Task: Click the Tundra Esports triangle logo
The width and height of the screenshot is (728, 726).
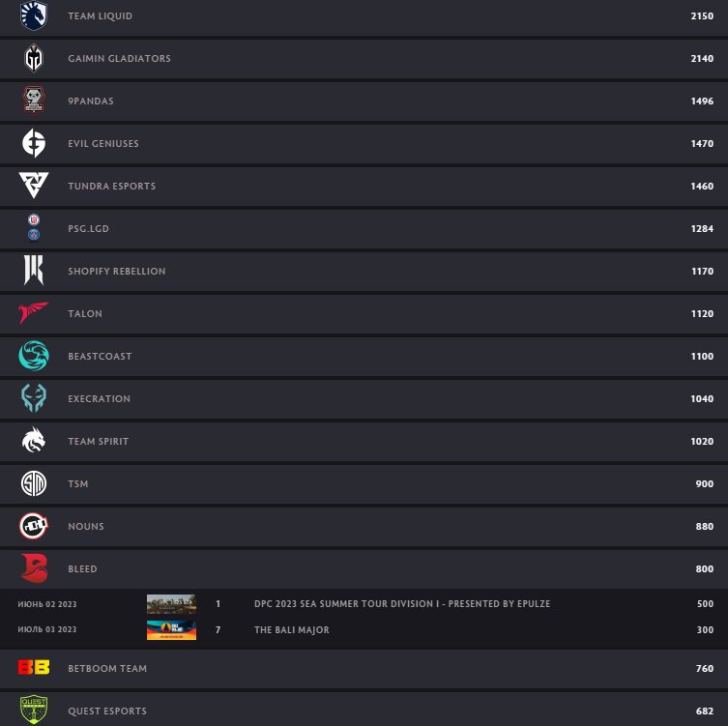Action: [x=34, y=185]
